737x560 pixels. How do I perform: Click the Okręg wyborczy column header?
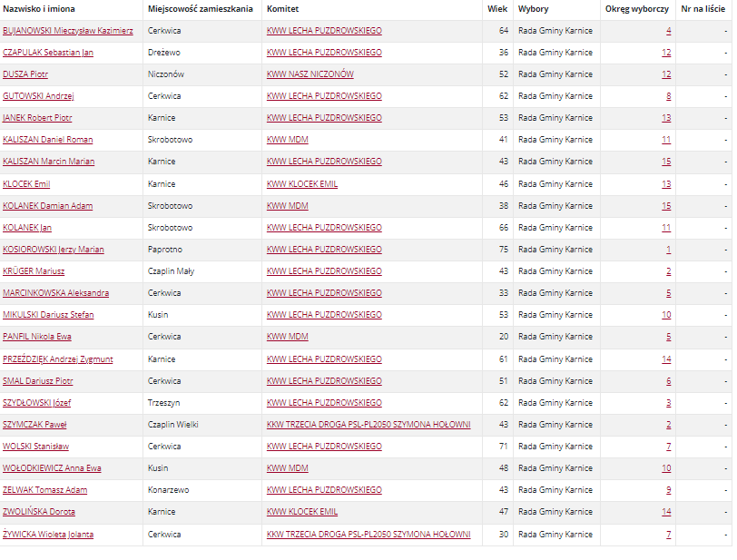pos(637,9)
